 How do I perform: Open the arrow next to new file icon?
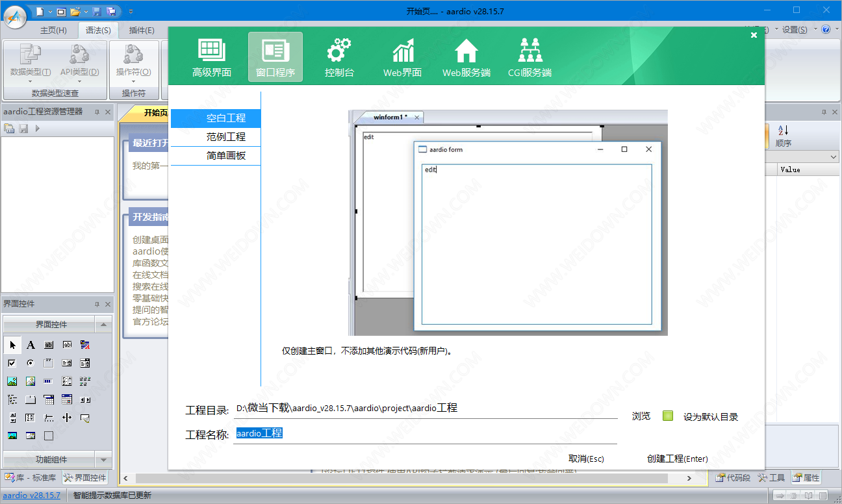click(x=50, y=12)
